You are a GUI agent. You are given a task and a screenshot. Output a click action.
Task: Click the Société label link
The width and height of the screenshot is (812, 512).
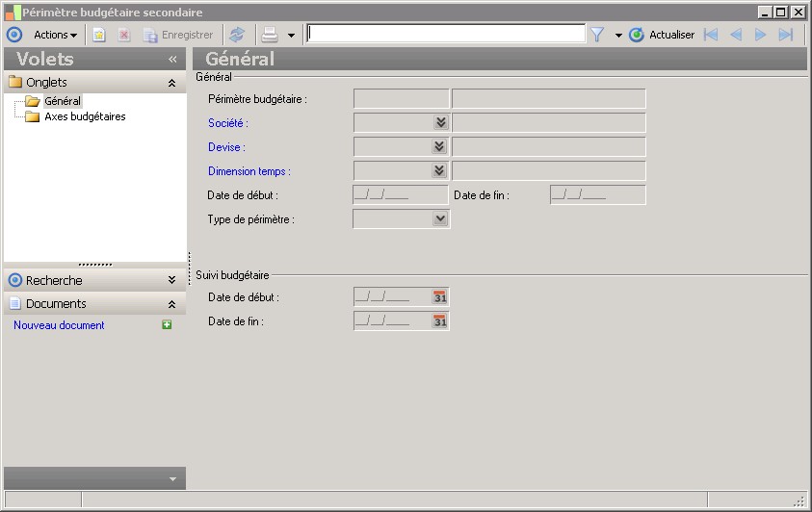(228, 123)
